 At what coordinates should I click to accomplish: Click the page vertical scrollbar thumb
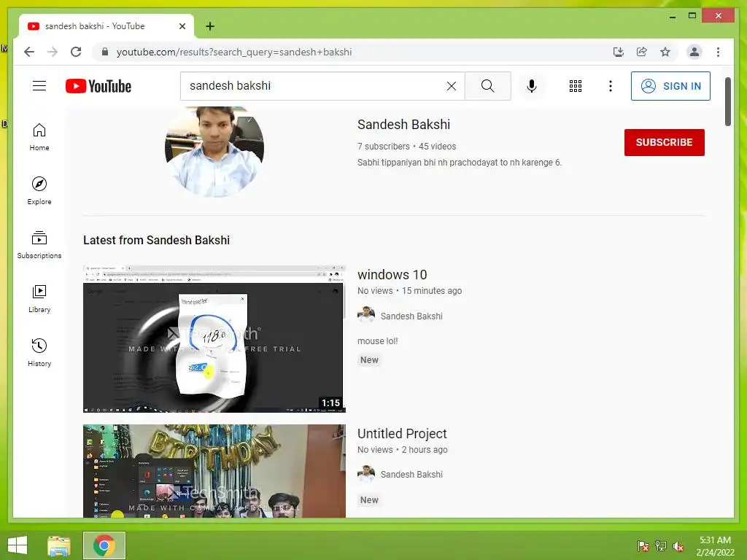point(727,101)
